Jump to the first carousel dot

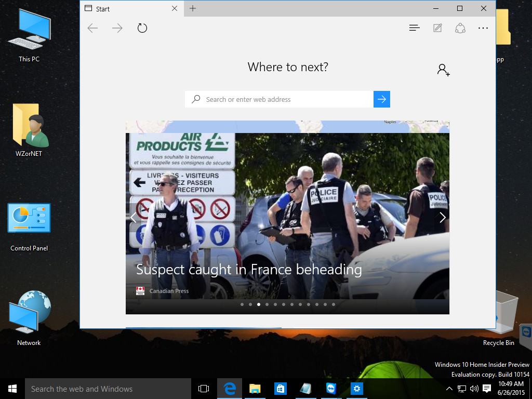click(242, 304)
